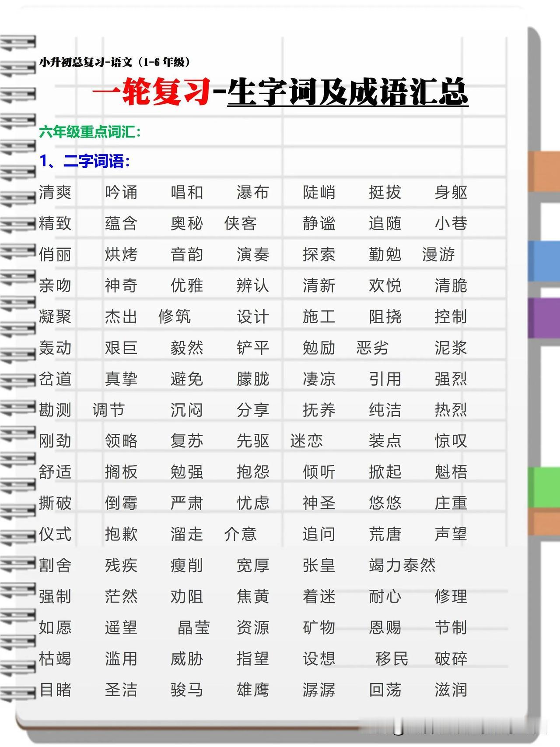The image size is (560, 747).
Task: Select the word 侠客
Action: (240, 223)
